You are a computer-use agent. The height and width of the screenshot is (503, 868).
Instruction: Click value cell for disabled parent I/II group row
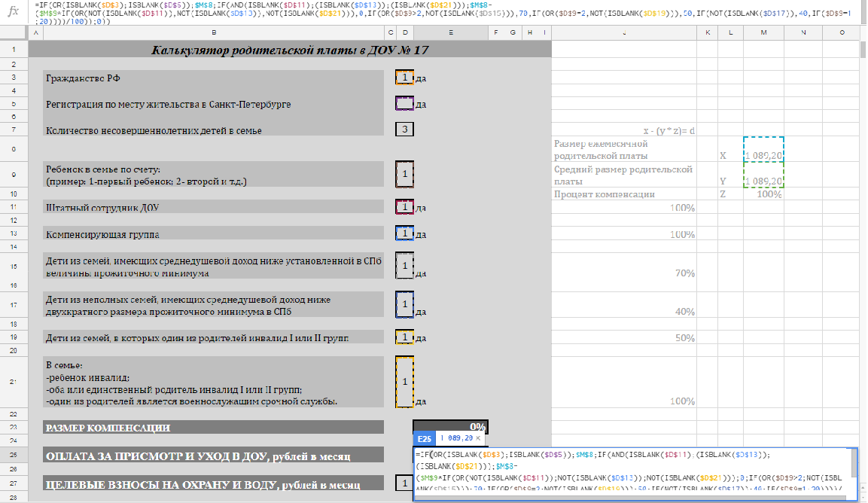click(x=405, y=337)
